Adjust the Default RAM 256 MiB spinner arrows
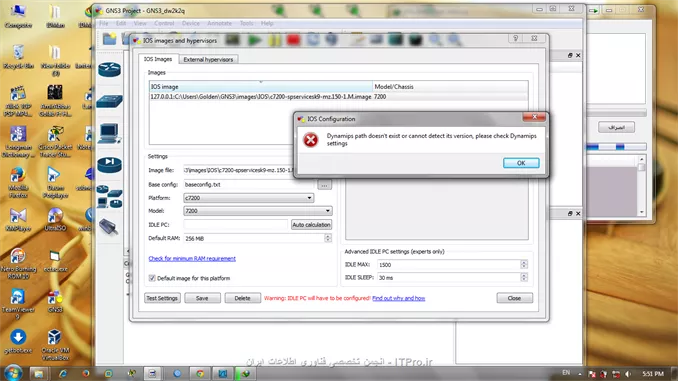 click(x=328, y=238)
